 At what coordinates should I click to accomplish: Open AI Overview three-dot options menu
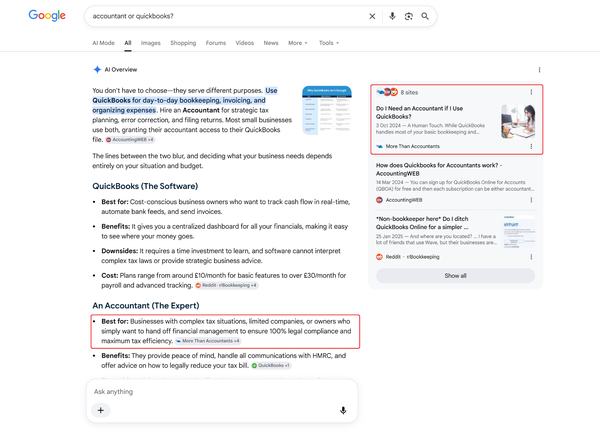[x=540, y=70]
